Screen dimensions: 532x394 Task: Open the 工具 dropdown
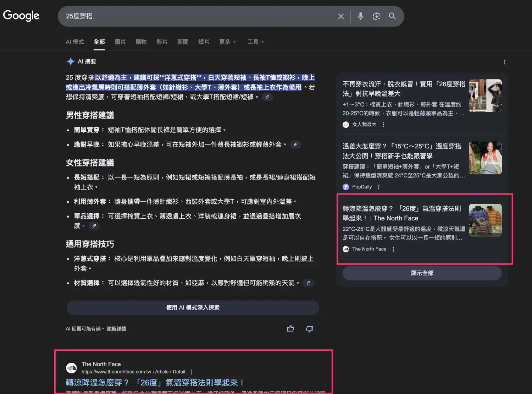[x=255, y=42]
